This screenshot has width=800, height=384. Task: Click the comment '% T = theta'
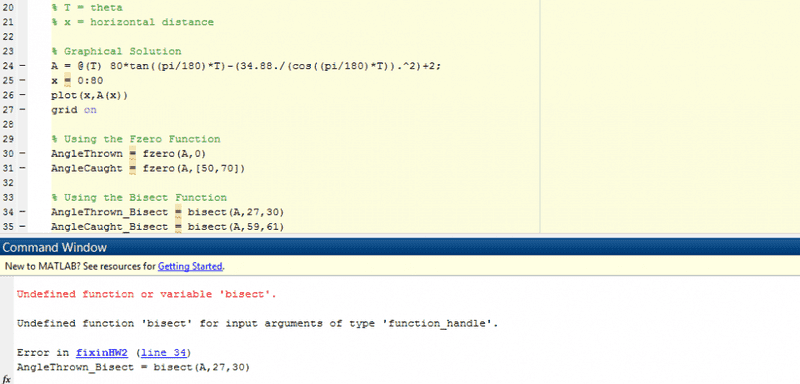87,8
